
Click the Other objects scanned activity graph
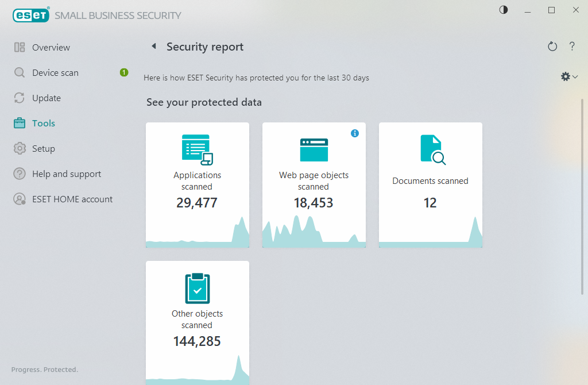[198, 369]
